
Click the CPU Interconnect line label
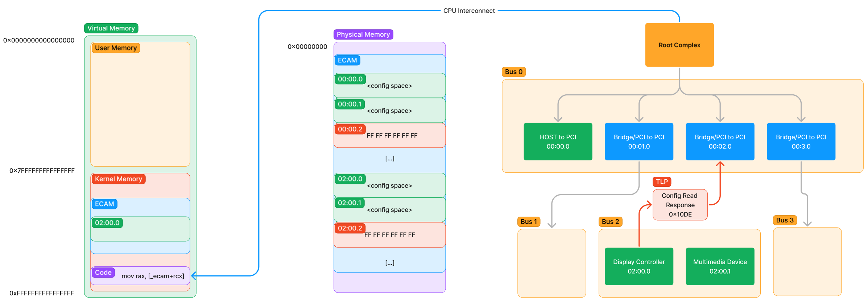point(469,11)
